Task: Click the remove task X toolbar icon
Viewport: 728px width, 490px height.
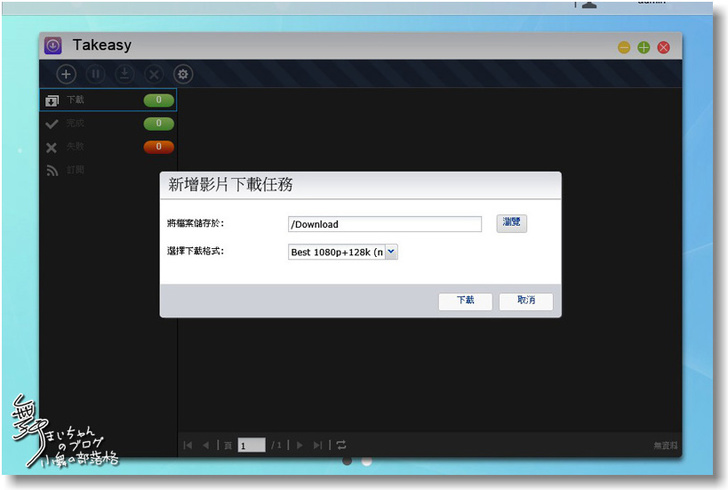Action: point(154,74)
